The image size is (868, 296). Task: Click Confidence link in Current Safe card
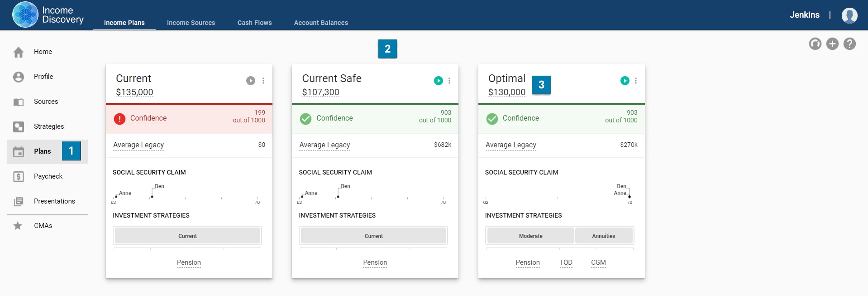[334, 118]
